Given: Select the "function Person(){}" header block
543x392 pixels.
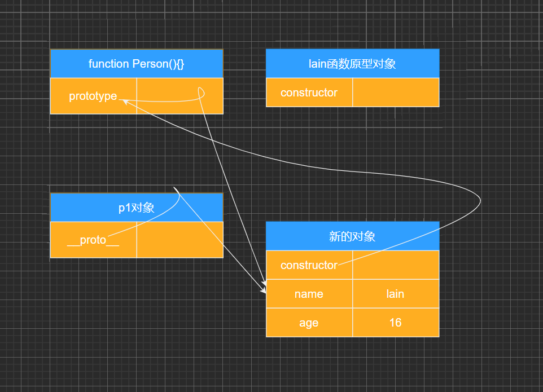Looking at the screenshot, I should coord(137,64).
